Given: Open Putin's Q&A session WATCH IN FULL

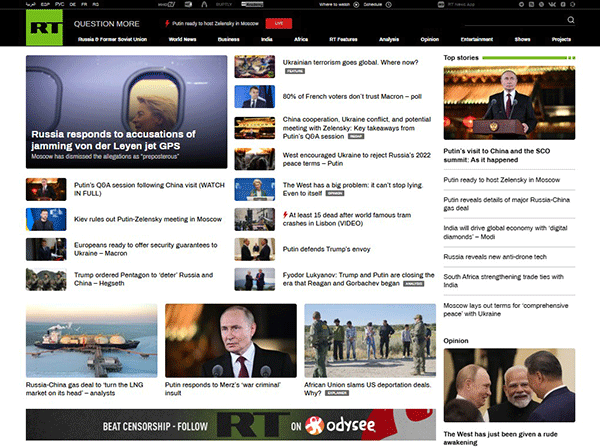Looking at the screenshot, I should (x=149, y=189).
